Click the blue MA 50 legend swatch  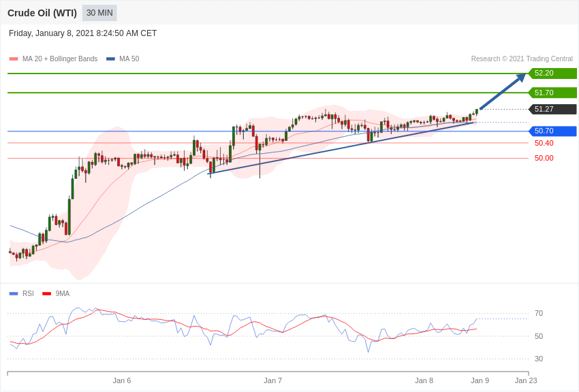[x=110, y=59]
